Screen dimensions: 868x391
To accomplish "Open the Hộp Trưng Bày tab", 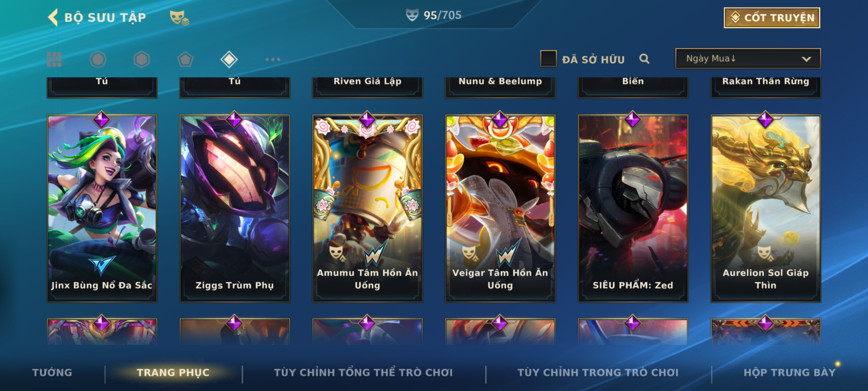I will pyautogui.click(x=790, y=373).
